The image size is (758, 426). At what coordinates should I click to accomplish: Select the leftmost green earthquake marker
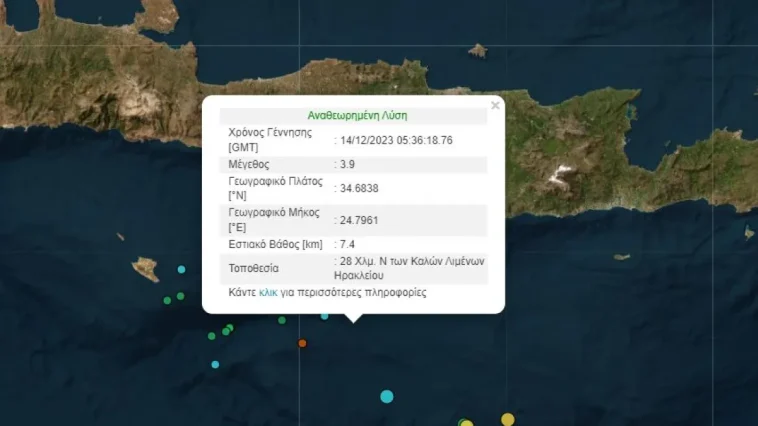167,300
